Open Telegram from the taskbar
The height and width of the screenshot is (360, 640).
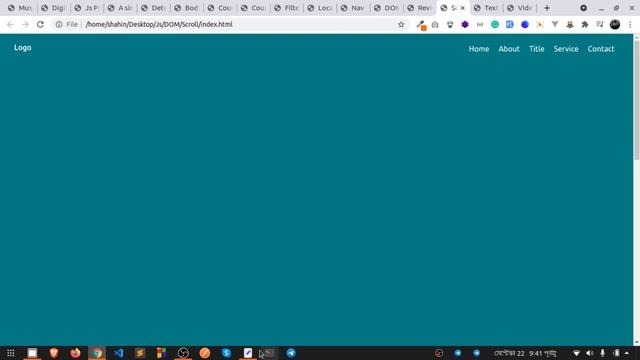[291, 353]
